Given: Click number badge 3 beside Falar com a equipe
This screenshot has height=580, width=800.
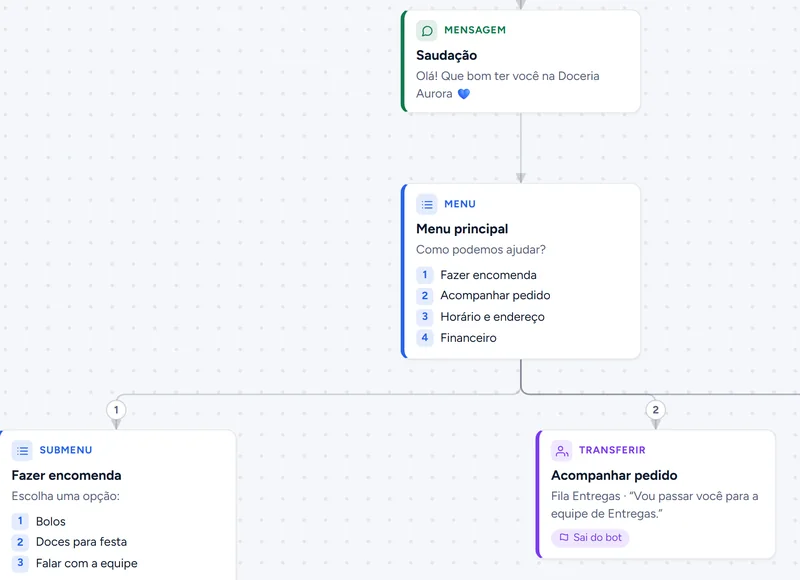Looking at the screenshot, I should [x=20, y=563].
